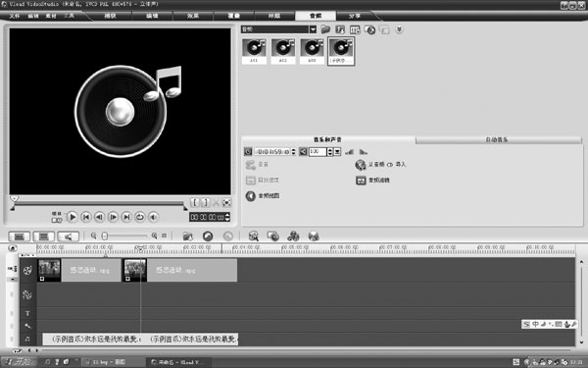Expand the audio library category dropdown
The width and height of the screenshot is (588, 368).
pyautogui.click(x=313, y=29)
